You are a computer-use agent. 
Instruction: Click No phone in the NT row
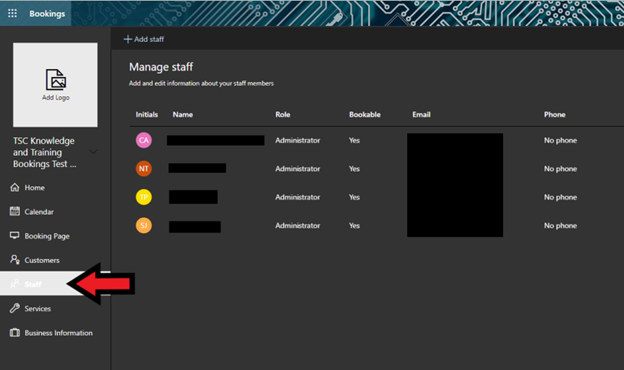(560, 169)
